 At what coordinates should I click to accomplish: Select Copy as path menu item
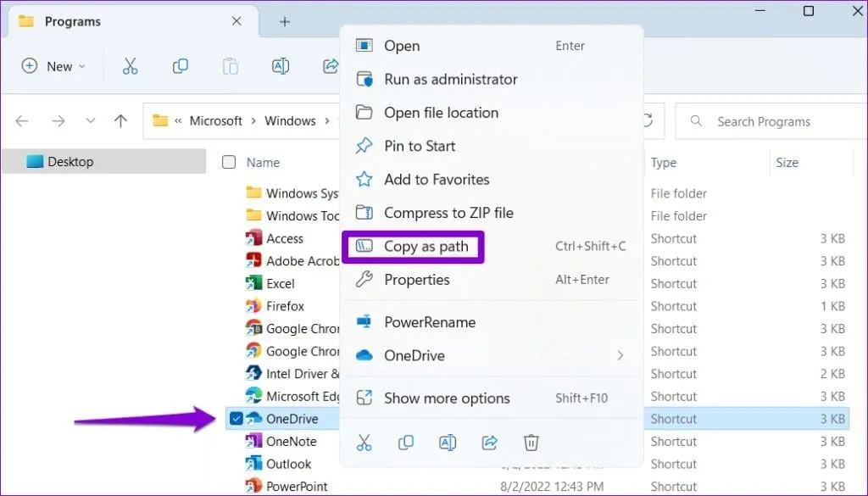(x=426, y=247)
